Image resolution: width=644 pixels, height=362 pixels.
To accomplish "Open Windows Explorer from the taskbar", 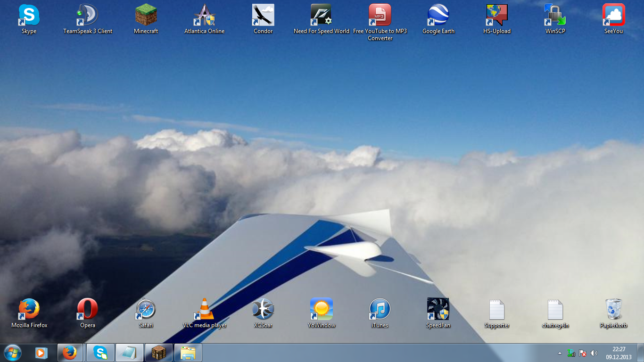I will tap(188, 353).
